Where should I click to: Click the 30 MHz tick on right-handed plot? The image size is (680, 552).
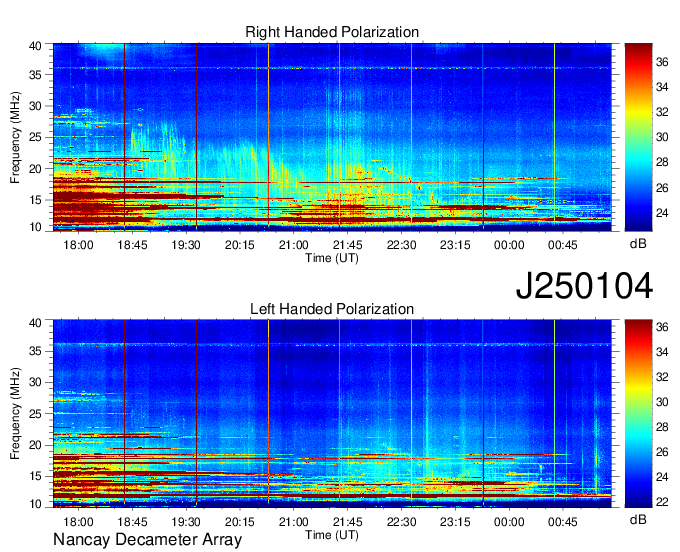pos(35,106)
